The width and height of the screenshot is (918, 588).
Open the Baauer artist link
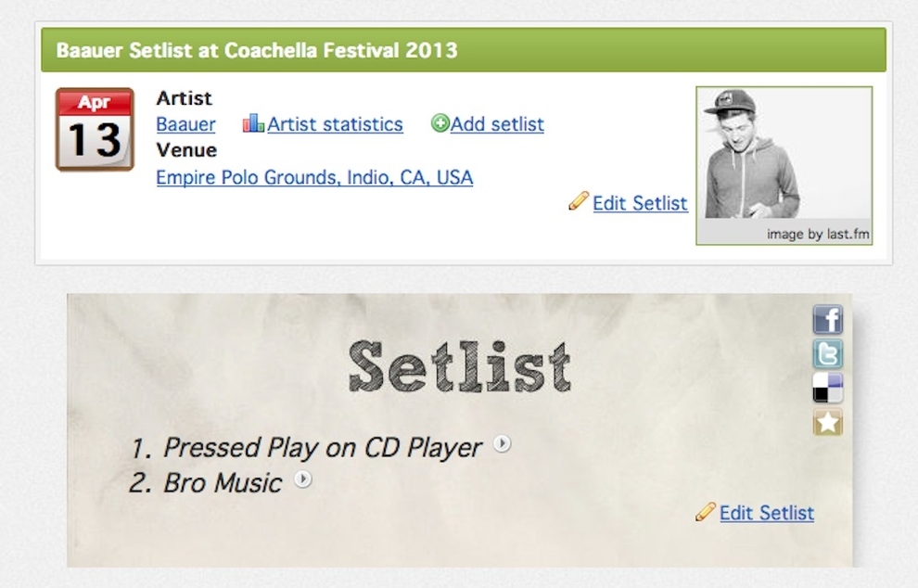(x=185, y=124)
